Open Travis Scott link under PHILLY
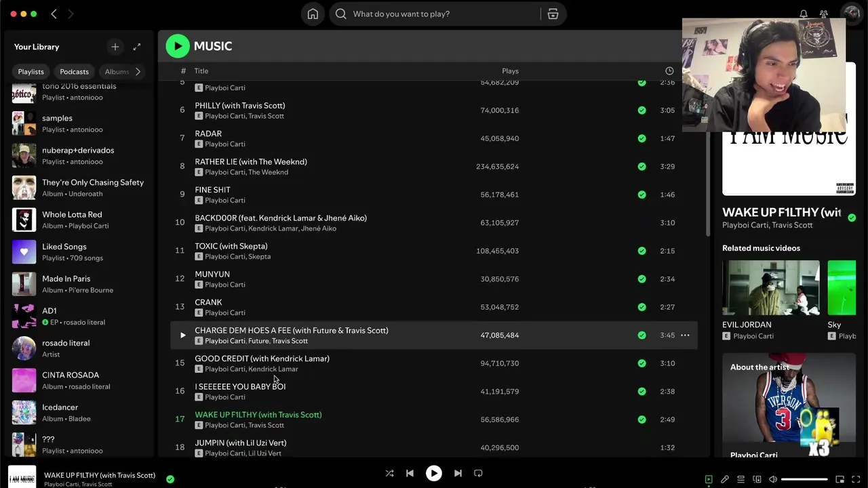868x488 pixels. coord(266,116)
